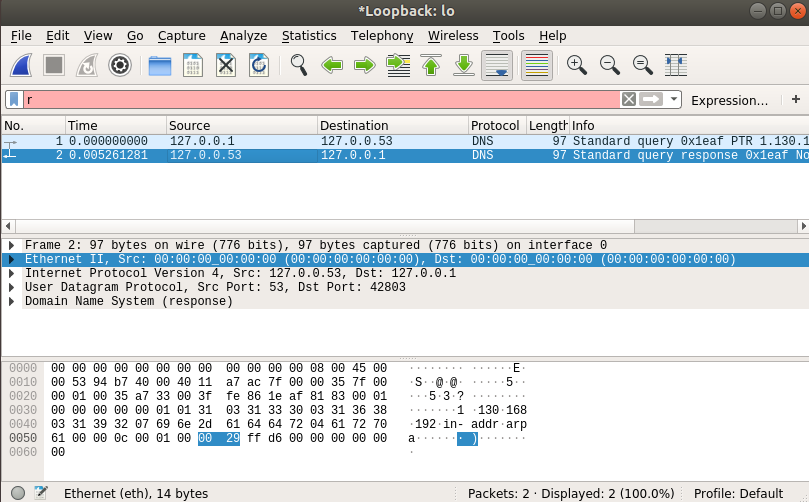Screen dimensions: 809x502
Task: Reset text to normal size
Action: 642,66
